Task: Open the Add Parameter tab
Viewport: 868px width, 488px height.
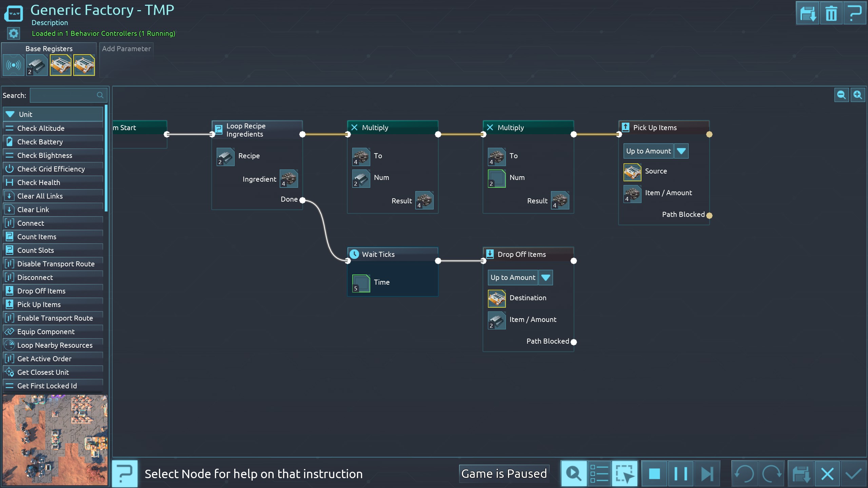Action: (126, 49)
